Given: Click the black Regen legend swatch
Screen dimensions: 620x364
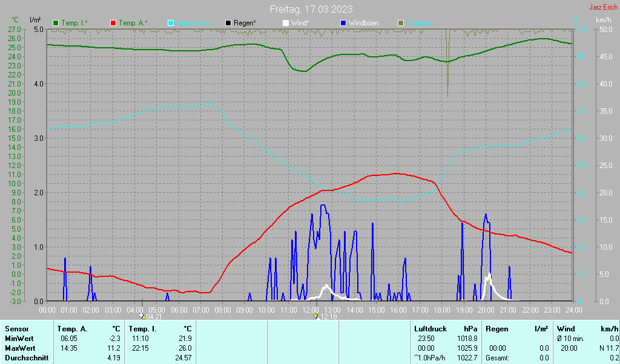Looking at the screenshot, I should 228,24.
